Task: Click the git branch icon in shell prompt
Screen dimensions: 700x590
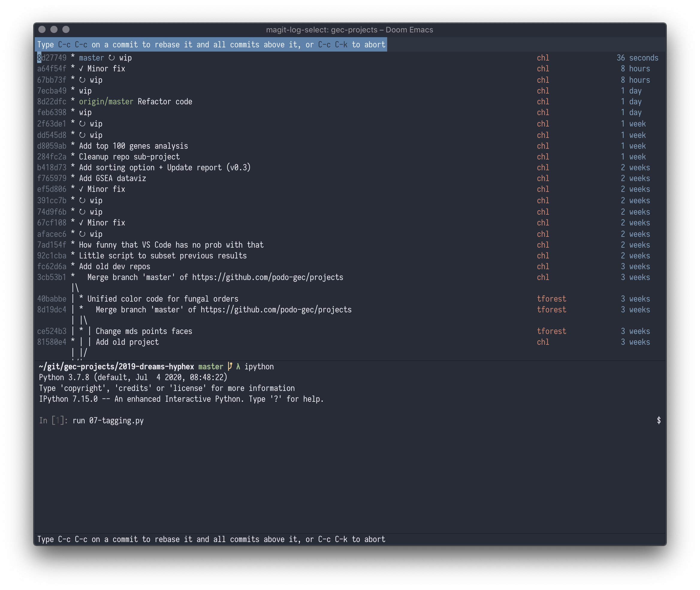Action: coord(230,366)
